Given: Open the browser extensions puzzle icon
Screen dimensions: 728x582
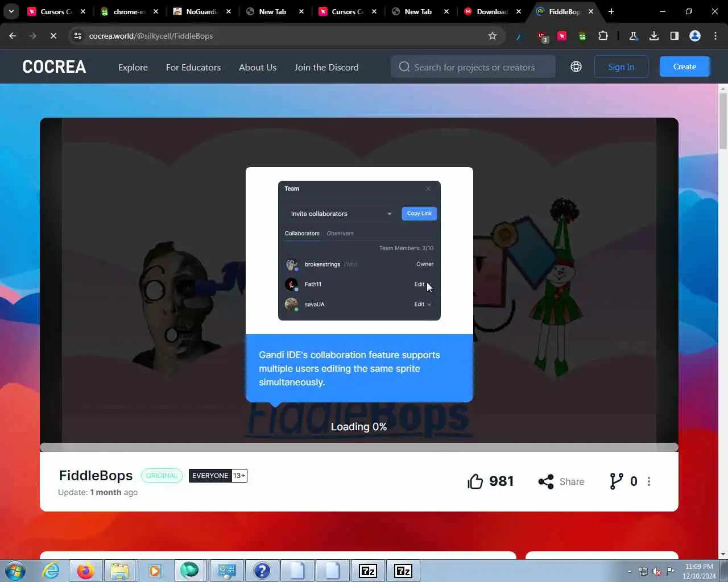Looking at the screenshot, I should pyautogui.click(x=603, y=36).
